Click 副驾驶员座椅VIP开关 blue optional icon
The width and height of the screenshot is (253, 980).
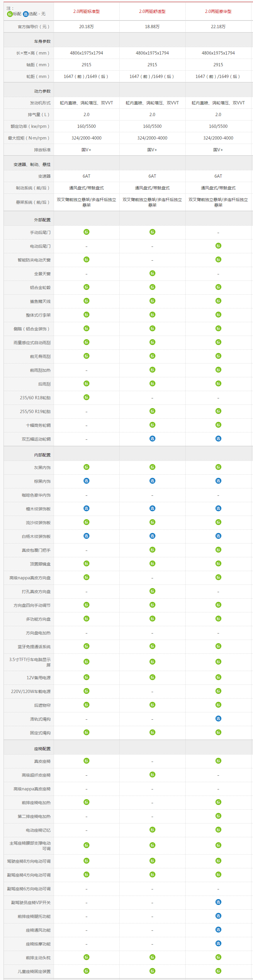pos(218,902)
